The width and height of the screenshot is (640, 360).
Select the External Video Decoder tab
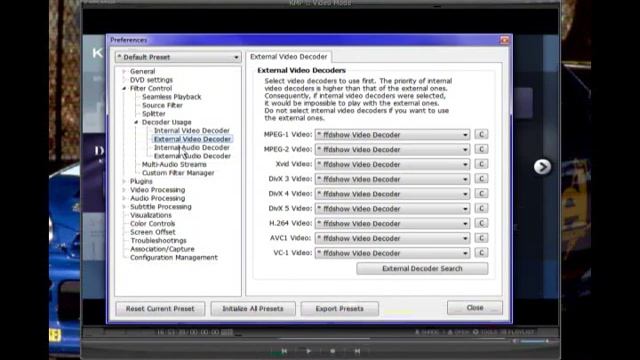(x=289, y=57)
